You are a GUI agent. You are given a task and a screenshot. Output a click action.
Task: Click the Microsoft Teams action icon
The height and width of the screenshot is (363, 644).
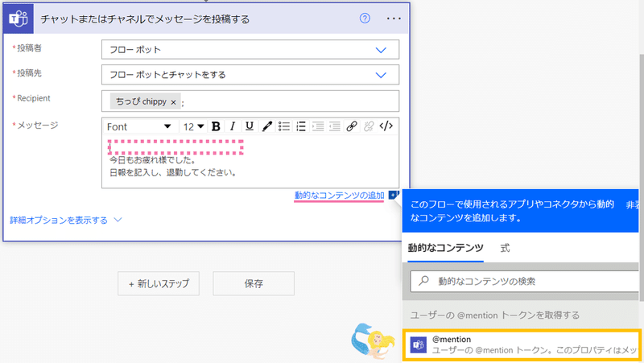point(19,19)
